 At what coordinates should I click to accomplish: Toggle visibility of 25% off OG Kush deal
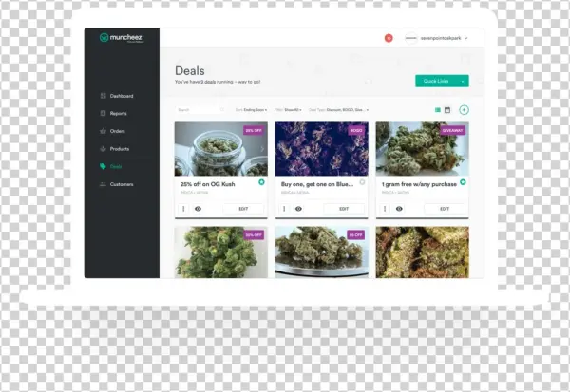coord(198,208)
